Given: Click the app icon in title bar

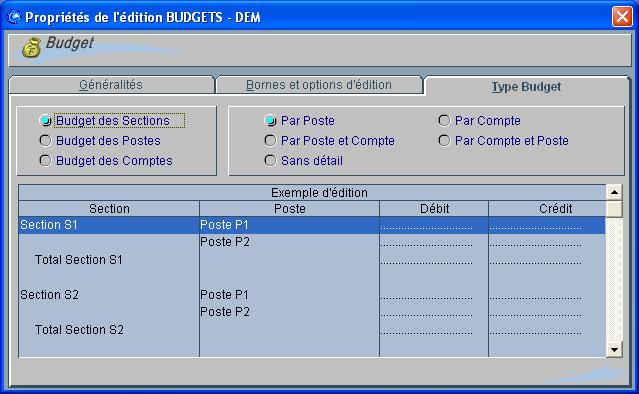Looking at the screenshot, I should tap(14, 17).
